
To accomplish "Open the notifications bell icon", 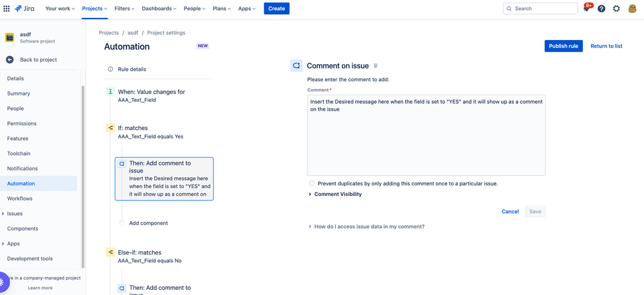I will 587,8.
